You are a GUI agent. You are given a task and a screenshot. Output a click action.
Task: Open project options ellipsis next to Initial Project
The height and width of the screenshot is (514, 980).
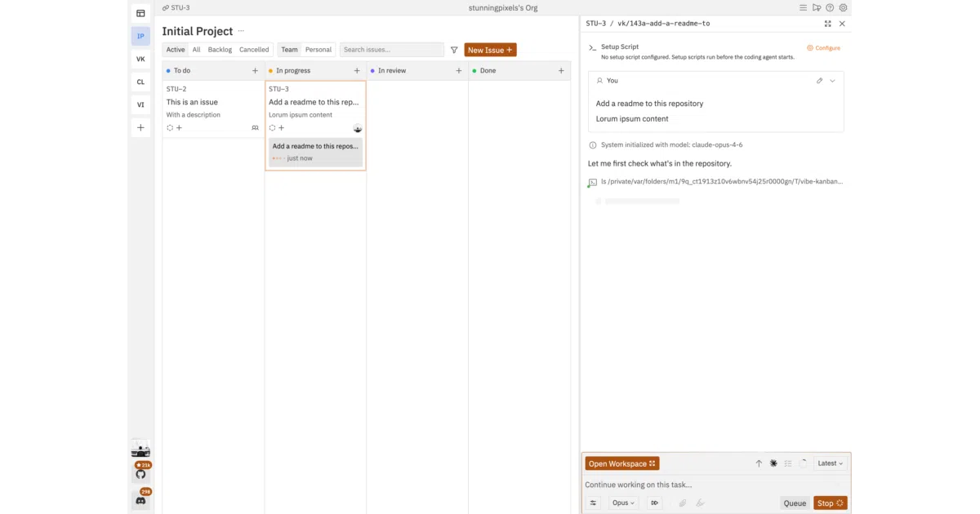tap(241, 31)
